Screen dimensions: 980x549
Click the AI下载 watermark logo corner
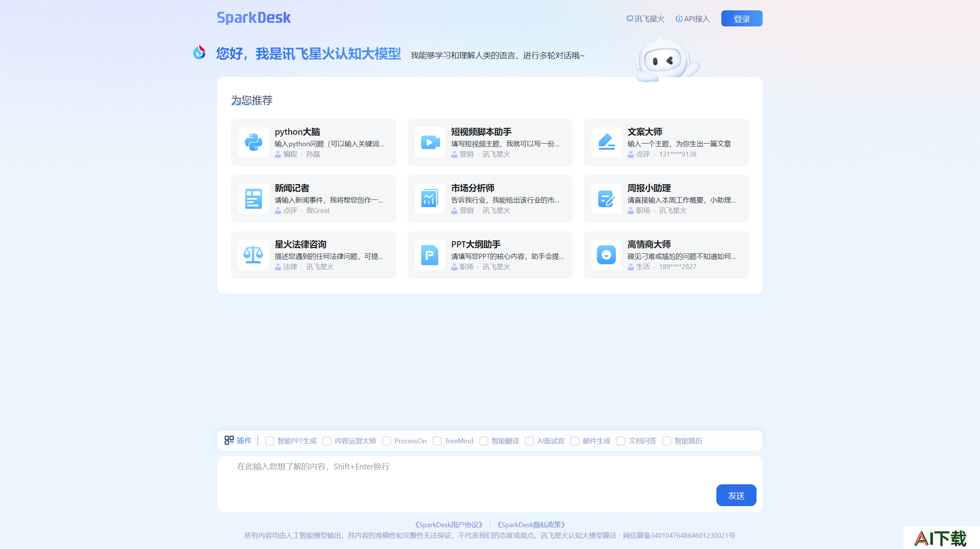click(x=941, y=538)
